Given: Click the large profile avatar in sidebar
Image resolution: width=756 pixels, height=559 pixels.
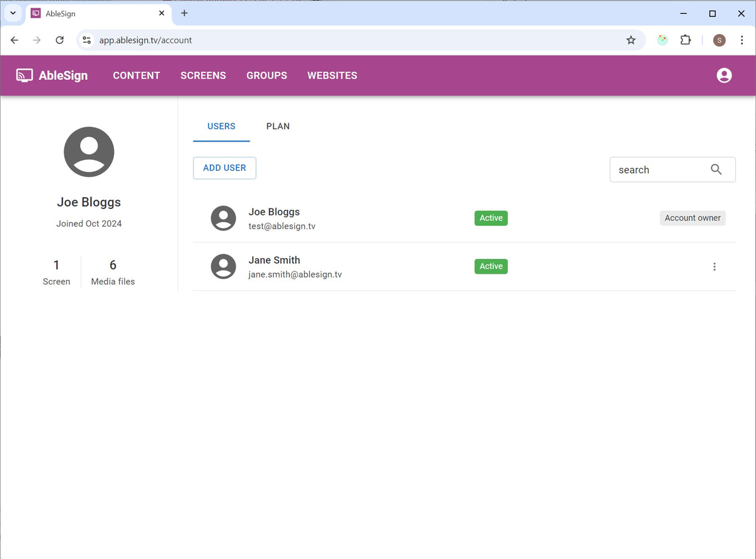Looking at the screenshot, I should pyautogui.click(x=89, y=152).
